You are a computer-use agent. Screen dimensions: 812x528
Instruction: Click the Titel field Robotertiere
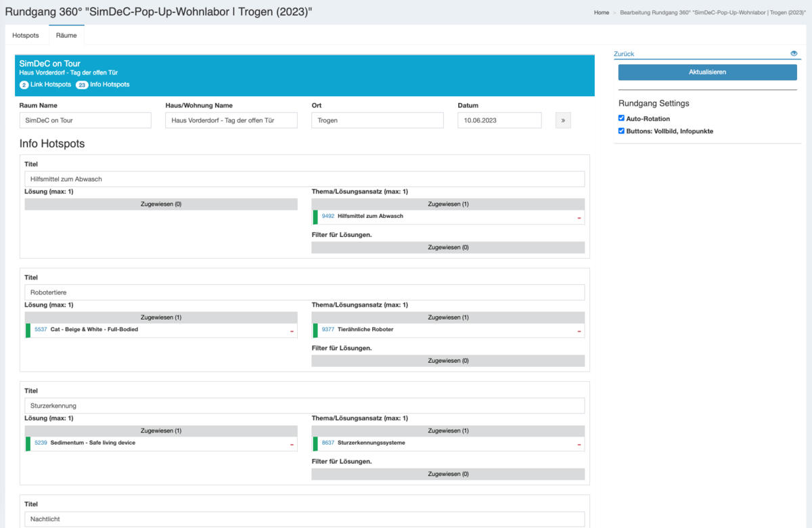pyautogui.click(x=304, y=292)
